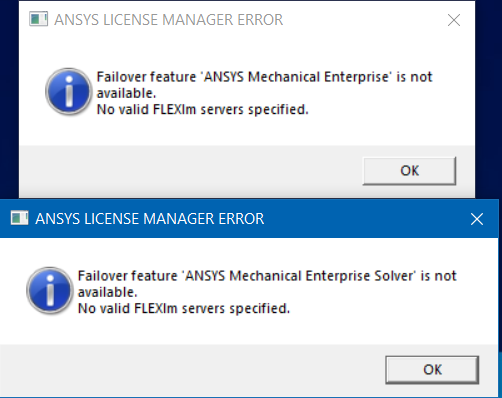Click the gray footer area left of the upper OK
The width and height of the screenshot is (502, 398).
tap(190, 171)
